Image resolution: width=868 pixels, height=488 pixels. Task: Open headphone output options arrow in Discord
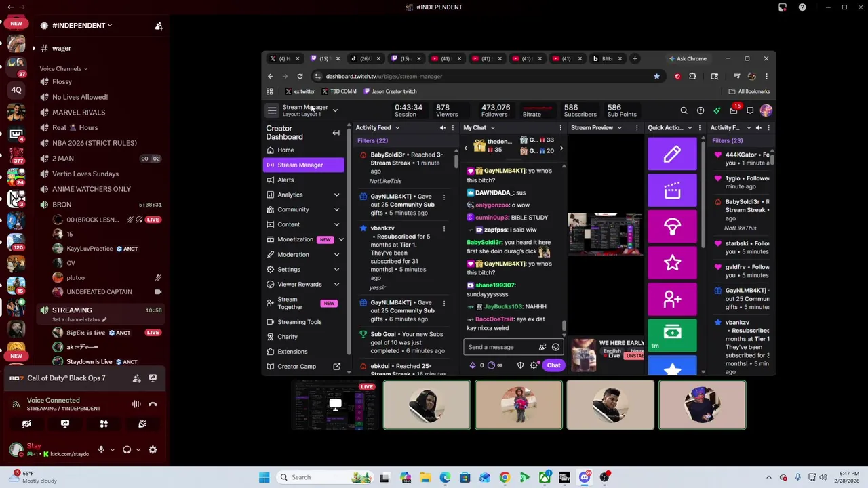coord(138,449)
